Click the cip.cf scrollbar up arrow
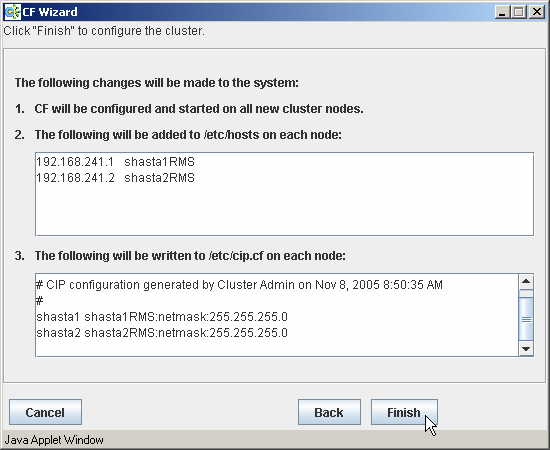The height and width of the screenshot is (450, 550). [526, 282]
